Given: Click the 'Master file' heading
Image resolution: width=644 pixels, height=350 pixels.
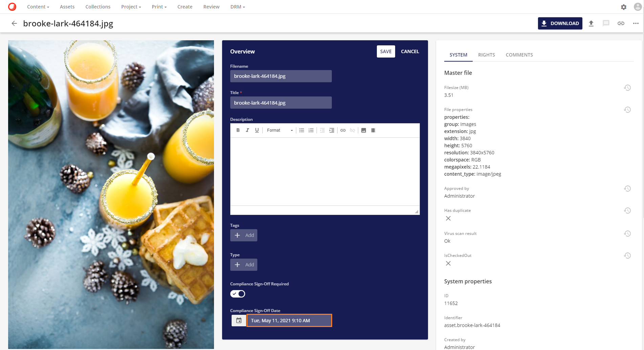Looking at the screenshot, I should [458, 73].
